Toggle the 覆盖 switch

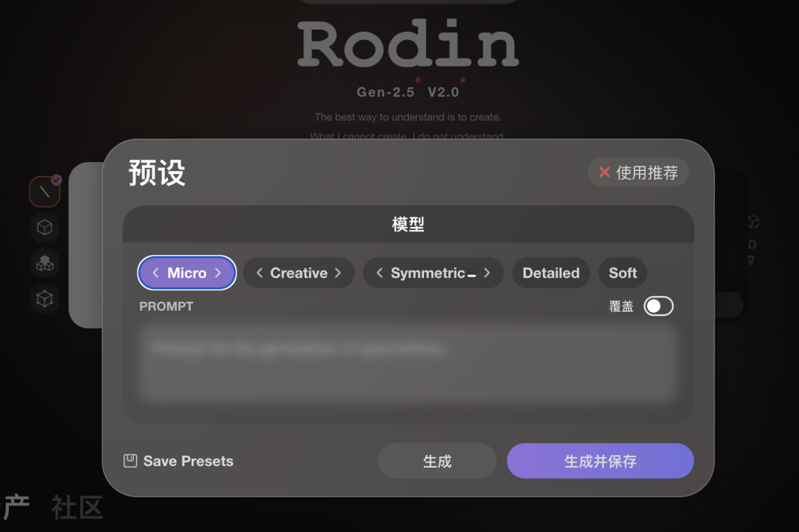pyautogui.click(x=658, y=306)
